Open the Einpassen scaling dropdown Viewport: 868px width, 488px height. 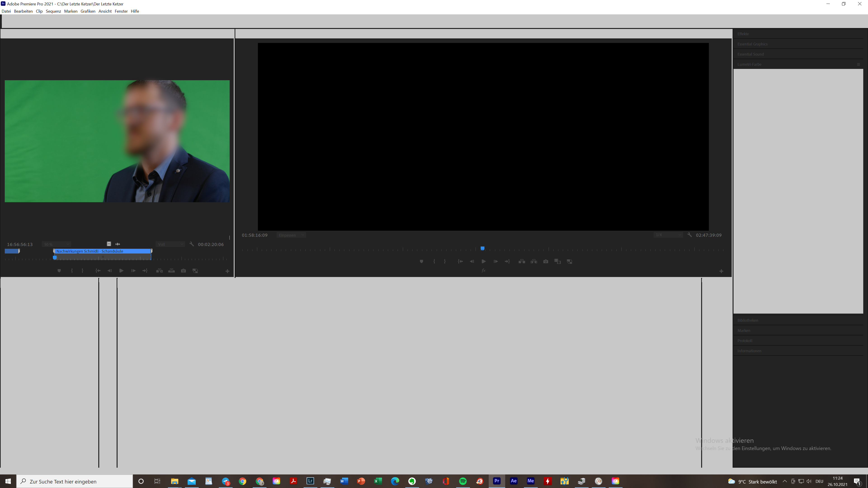[291, 235]
